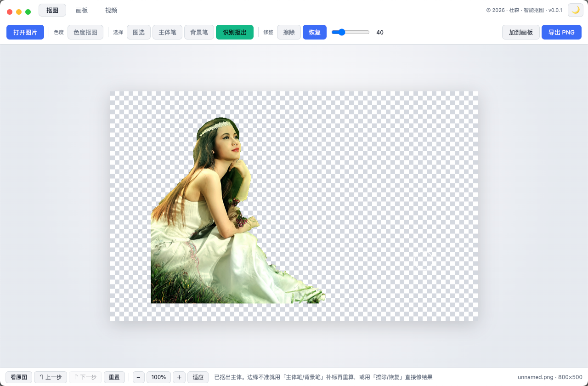Select the 恢复 restore tool
Screen dimensions: 588x386
coord(315,32)
